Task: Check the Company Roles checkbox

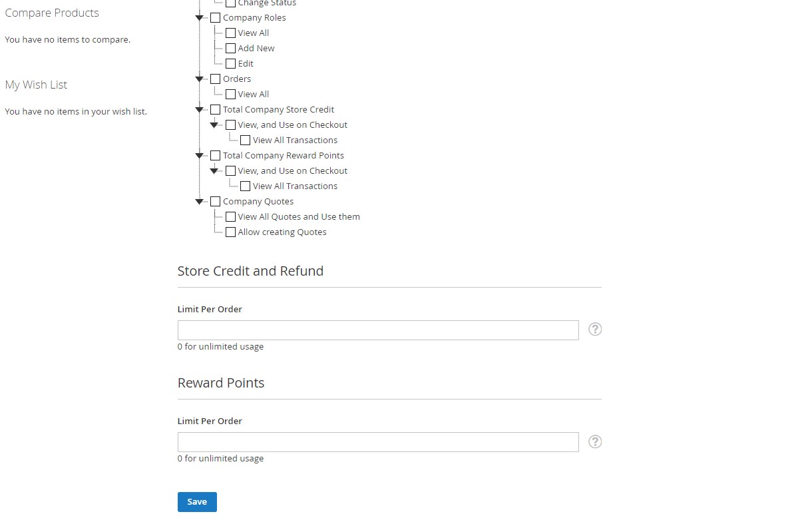Action: point(215,18)
